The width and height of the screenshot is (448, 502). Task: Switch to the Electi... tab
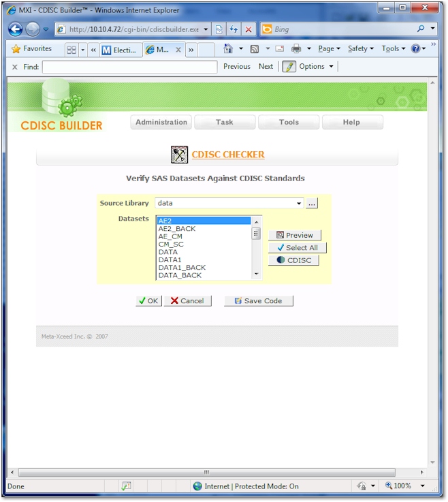click(x=121, y=50)
